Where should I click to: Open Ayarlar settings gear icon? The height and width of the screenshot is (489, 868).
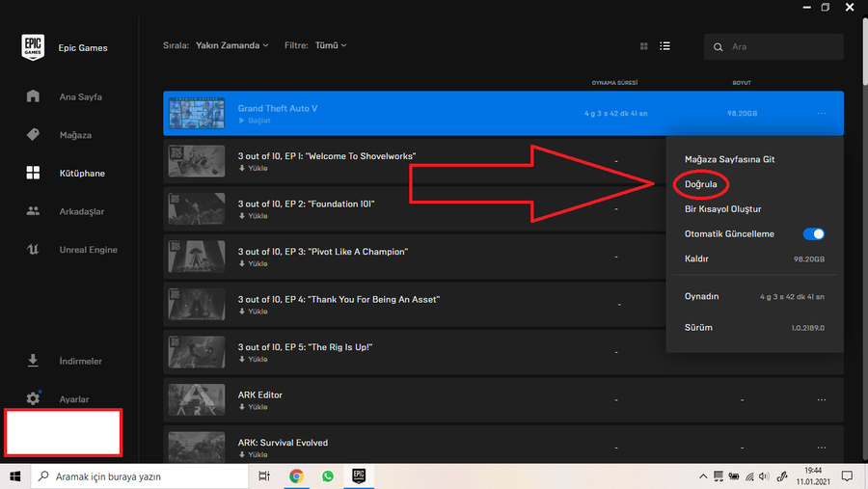[34, 398]
